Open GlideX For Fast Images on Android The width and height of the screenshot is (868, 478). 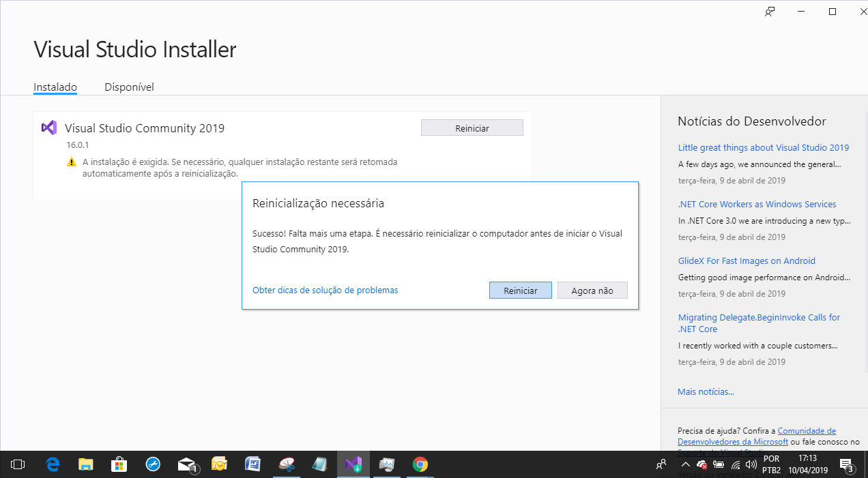tap(747, 260)
